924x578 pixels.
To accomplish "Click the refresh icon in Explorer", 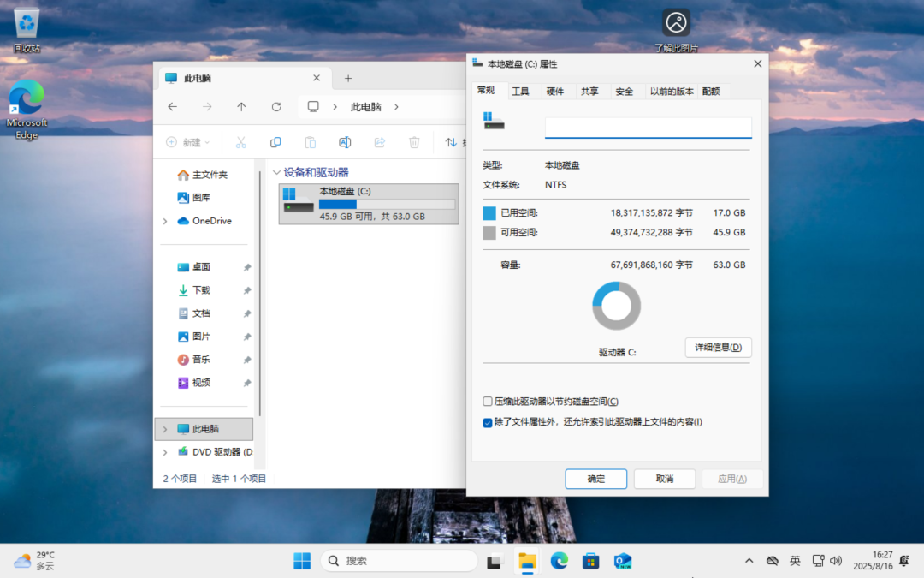I will click(x=275, y=107).
